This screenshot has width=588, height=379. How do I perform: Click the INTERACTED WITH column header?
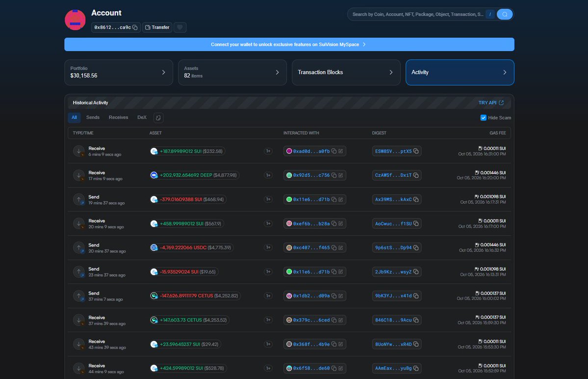[x=301, y=133]
